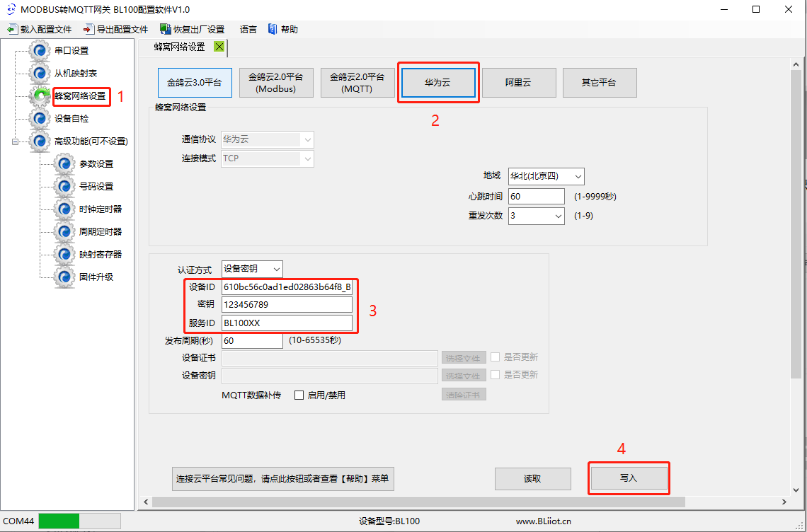The image size is (807, 532).
Task: Click the 连接云平台常见问题 help button
Action: click(x=282, y=478)
